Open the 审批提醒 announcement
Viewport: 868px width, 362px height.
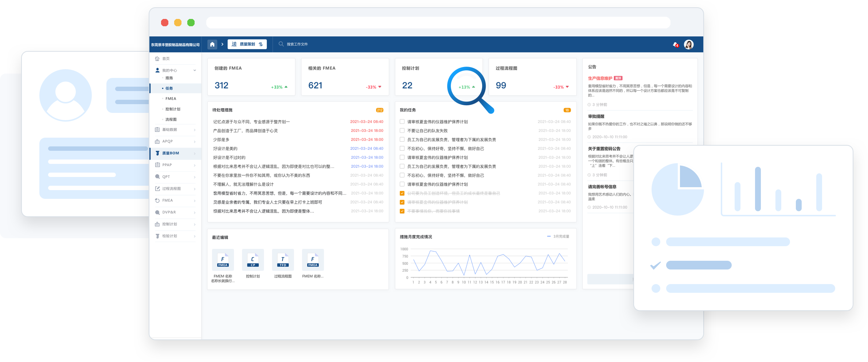596,117
